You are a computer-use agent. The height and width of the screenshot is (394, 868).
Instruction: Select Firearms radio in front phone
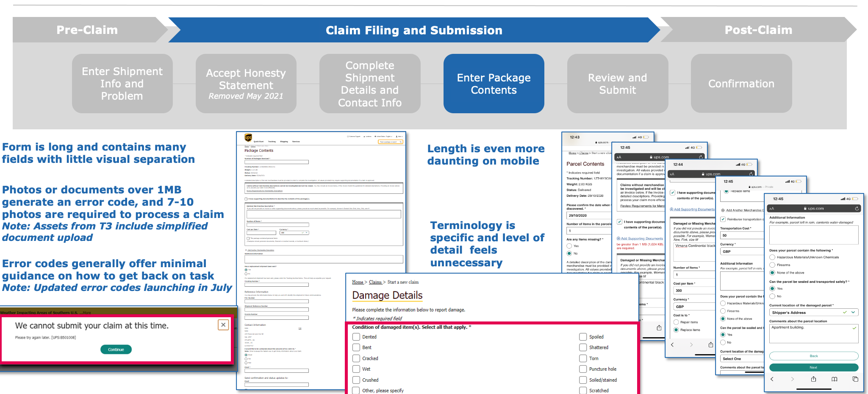(772, 265)
